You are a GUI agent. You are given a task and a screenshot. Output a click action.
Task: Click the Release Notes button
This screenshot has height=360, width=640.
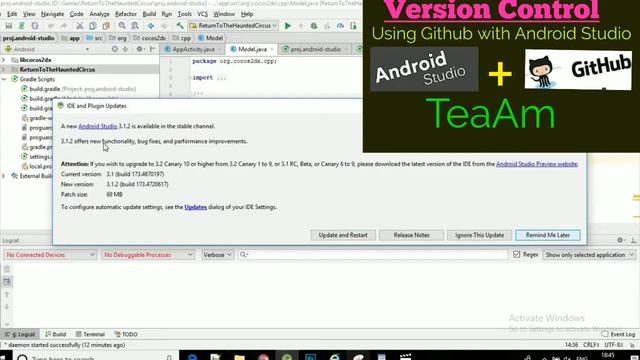point(411,235)
